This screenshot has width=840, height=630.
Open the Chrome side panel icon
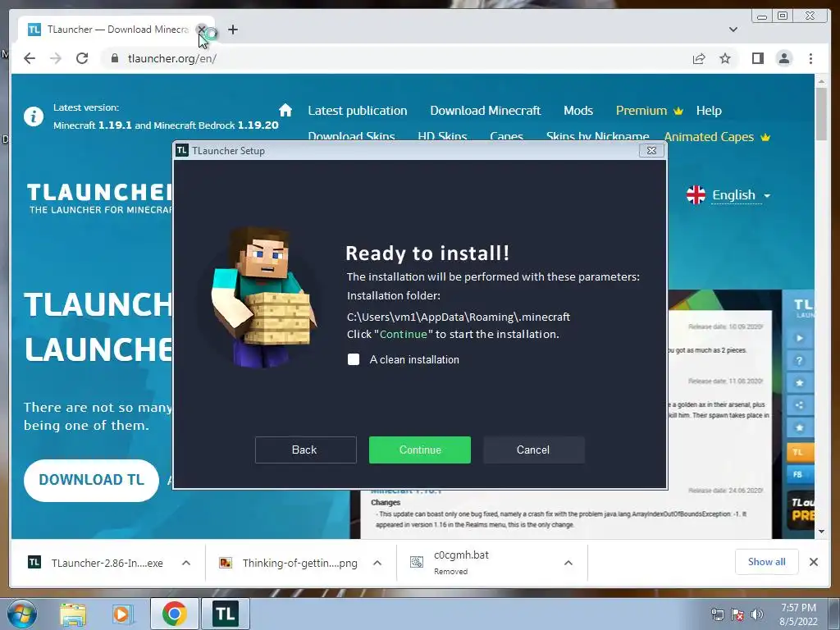click(x=757, y=58)
